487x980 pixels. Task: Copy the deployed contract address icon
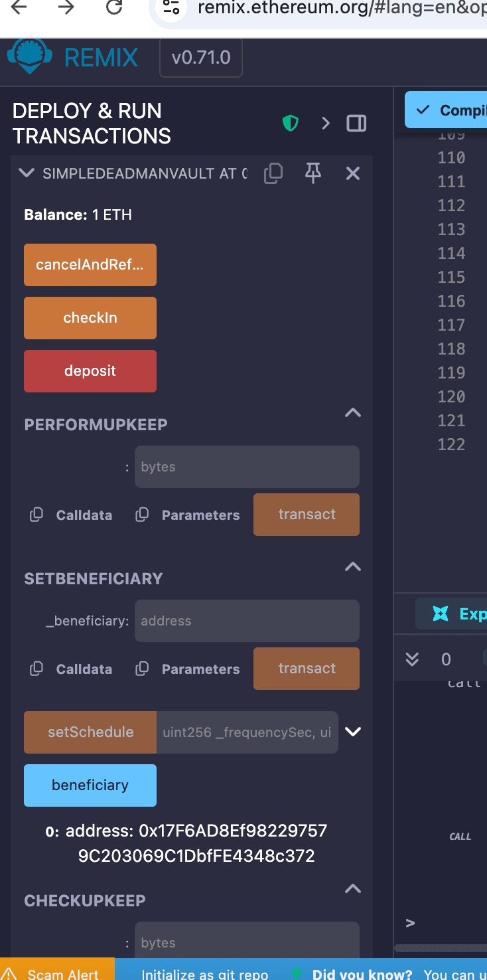[273, 173]
